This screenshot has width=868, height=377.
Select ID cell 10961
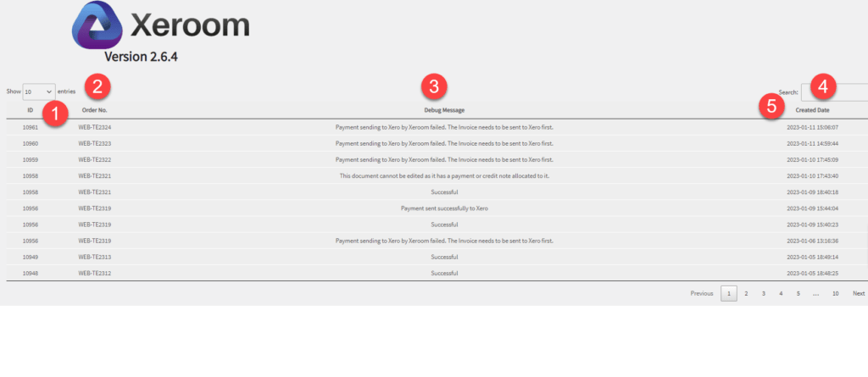[x=31, y=127]
